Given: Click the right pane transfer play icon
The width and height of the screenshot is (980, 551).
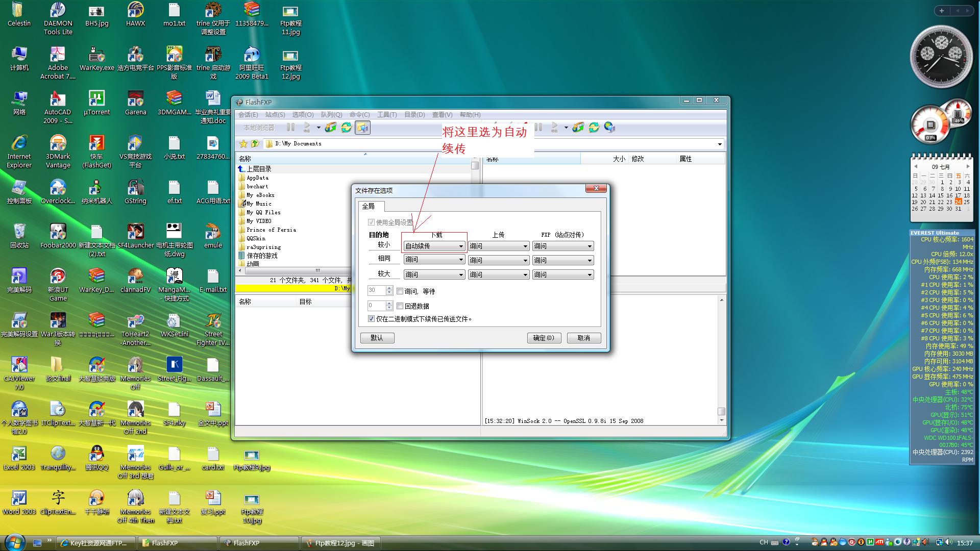Looking at the screenshot, I should click(x=554, y=128).
